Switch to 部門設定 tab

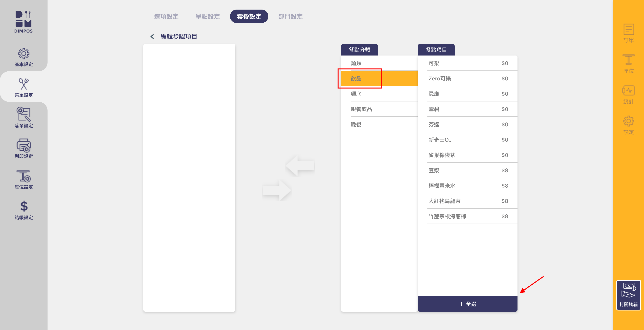tap(290, 16)
